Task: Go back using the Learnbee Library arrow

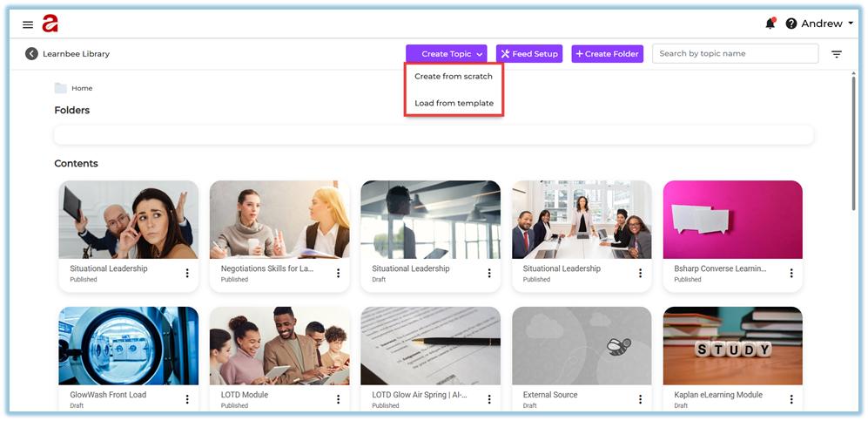Action: tap(32, 54)
